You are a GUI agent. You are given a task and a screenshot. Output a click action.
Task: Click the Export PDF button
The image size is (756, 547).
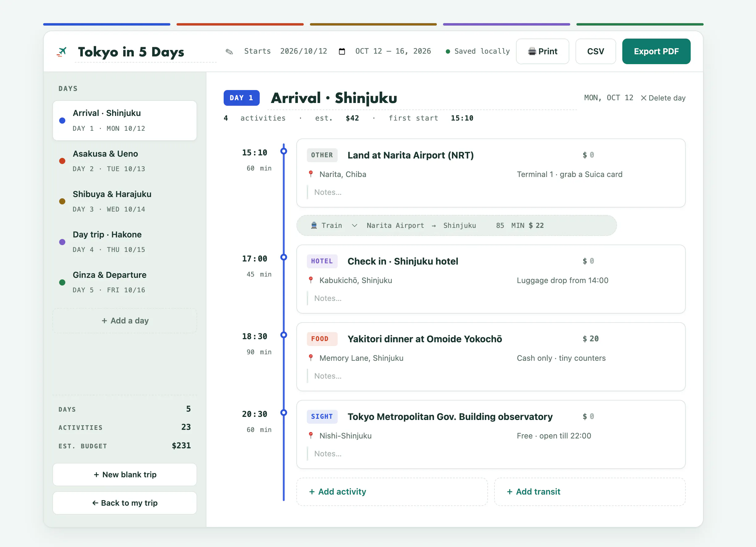(656, 51)
